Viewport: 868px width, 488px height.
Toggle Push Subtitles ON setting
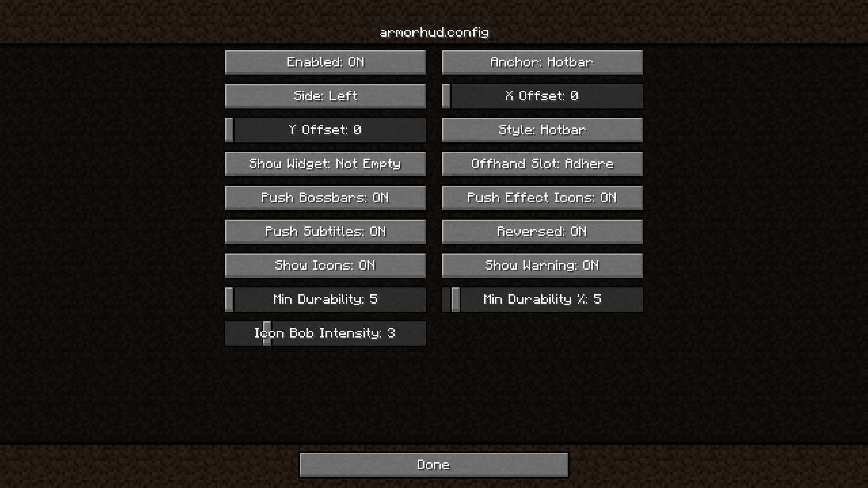click(325, 231)
